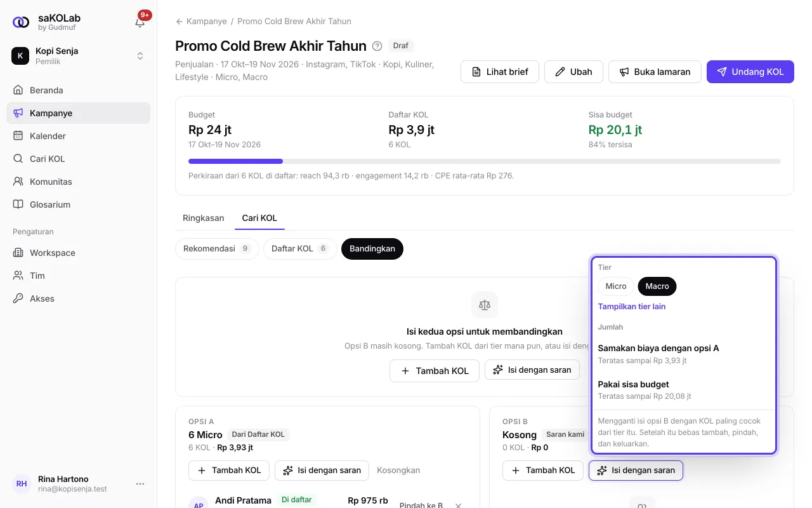
Task: Click the Draf status badge
Action: (401, 46)
